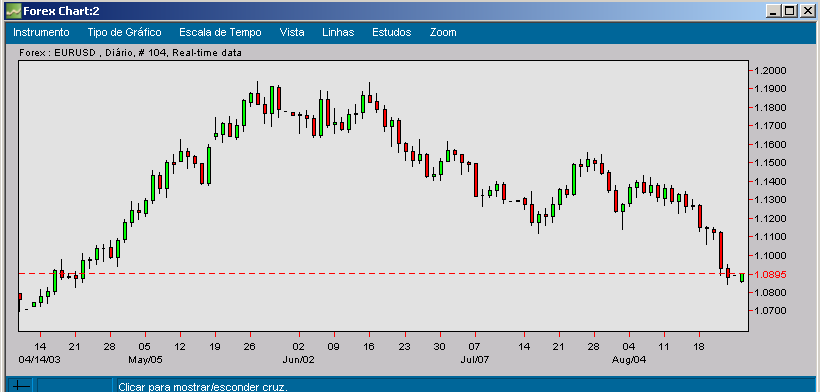Click the 04/14/03 date label
The width and height of the screenshot is (820, 392).
(x=40, y=360)
